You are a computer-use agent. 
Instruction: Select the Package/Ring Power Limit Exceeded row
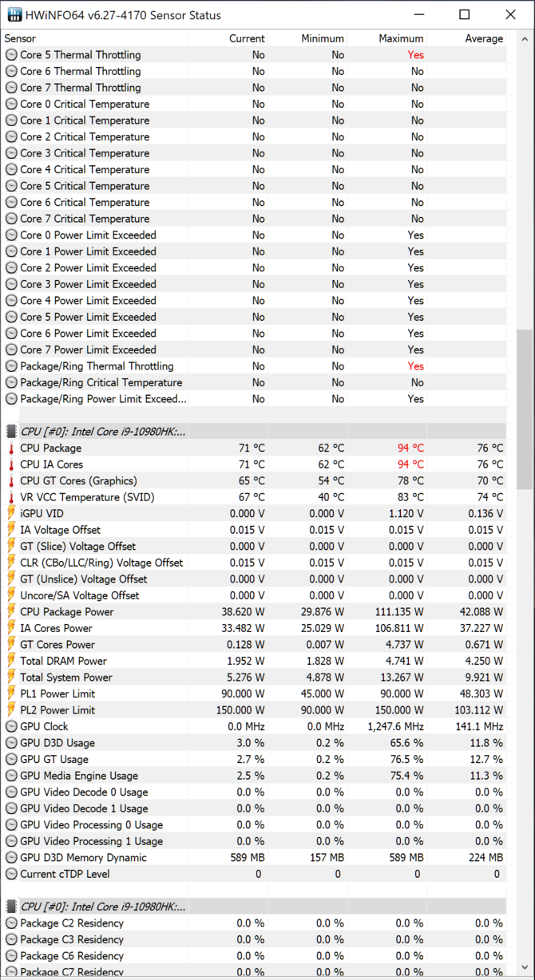pos(254,399)
